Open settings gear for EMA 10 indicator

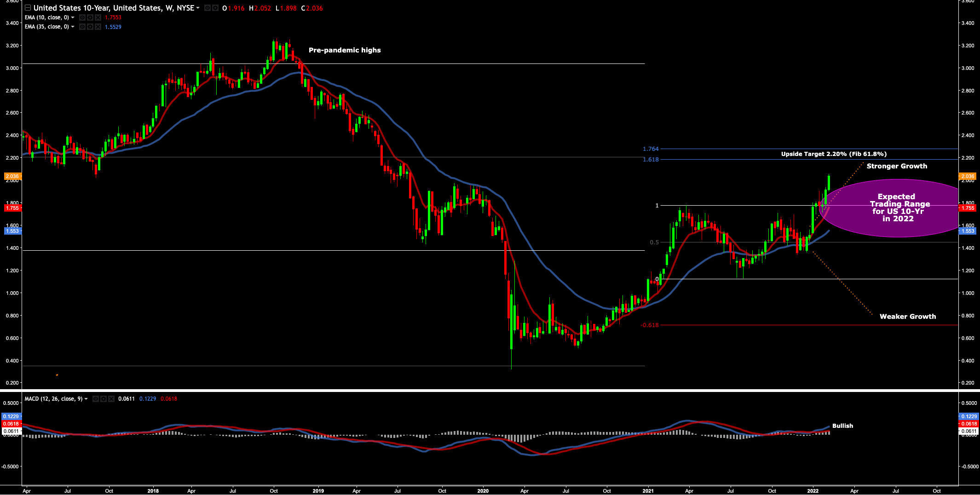[90, 17]
